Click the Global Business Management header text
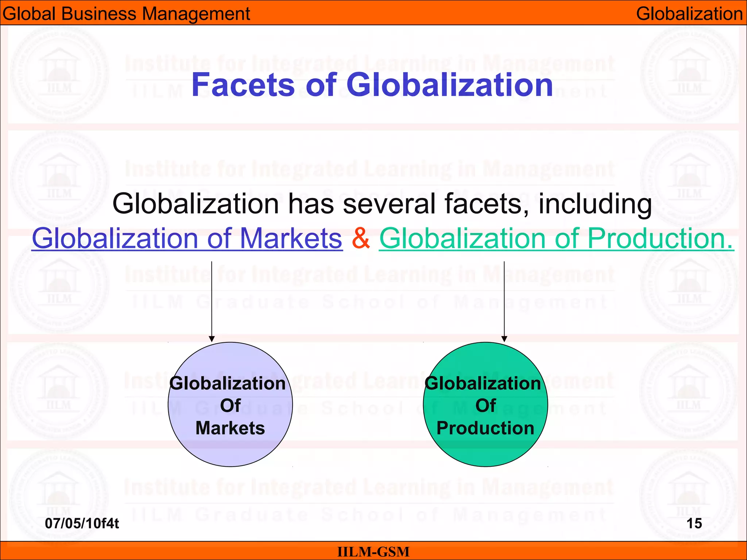 pyautogui.click(x=126, y=13)
